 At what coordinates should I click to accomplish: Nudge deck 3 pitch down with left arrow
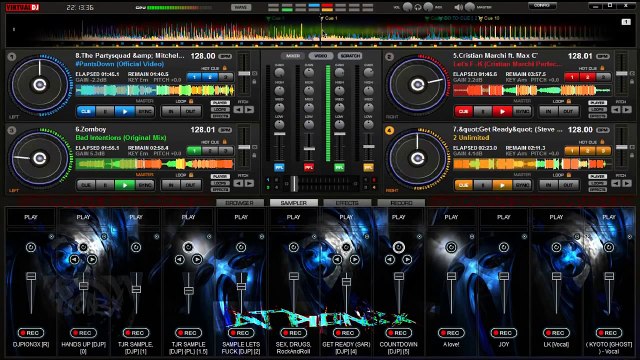pyautogui.click(x=238, y=183)
